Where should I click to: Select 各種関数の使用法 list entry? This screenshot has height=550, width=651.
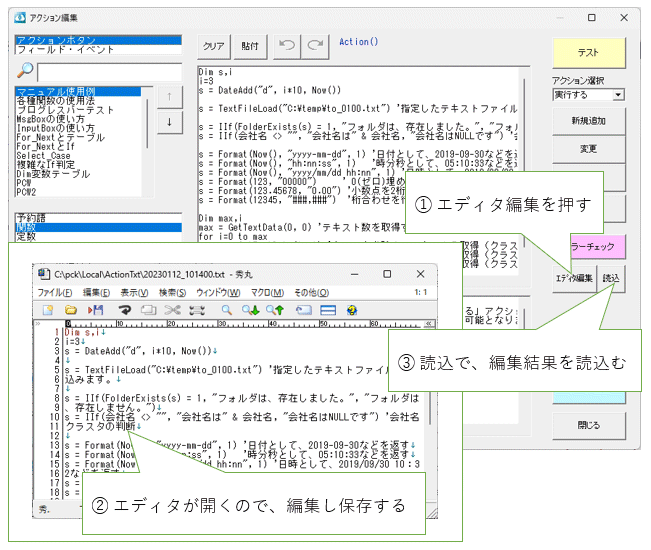pos(79,100)
